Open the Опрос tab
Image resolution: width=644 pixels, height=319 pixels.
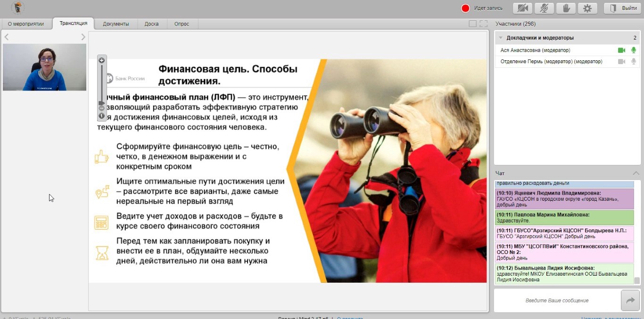point(182,24)
